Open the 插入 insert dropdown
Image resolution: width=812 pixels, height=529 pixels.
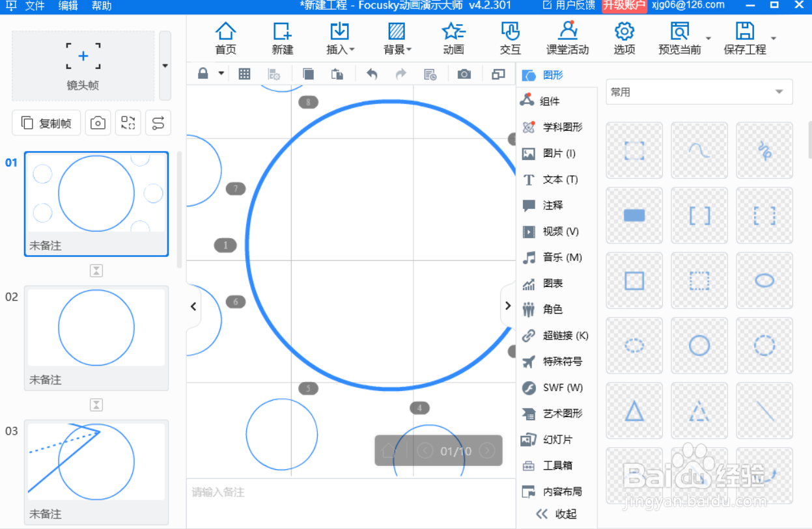tap(340, 38)
